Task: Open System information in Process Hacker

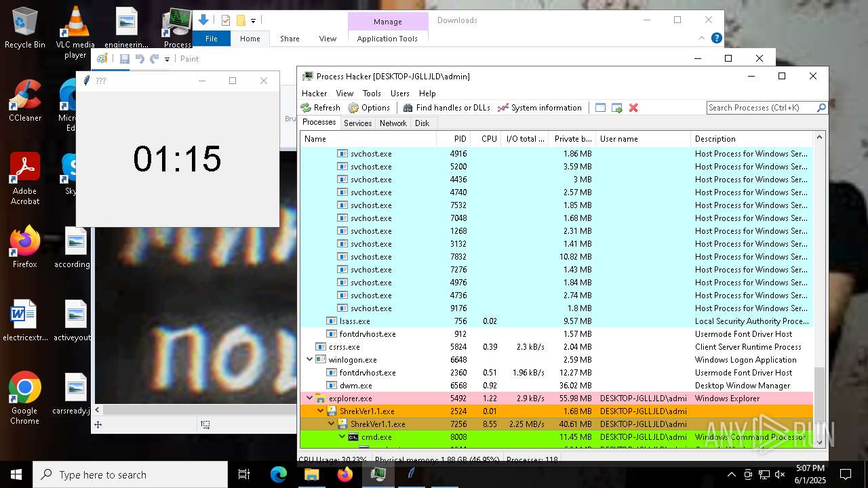Action: (539, 108)
